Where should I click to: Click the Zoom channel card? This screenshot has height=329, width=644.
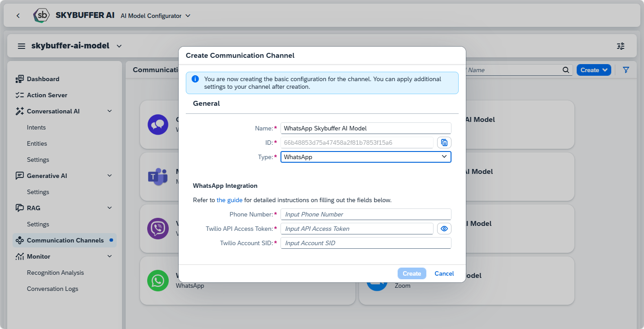click(467, 281)
